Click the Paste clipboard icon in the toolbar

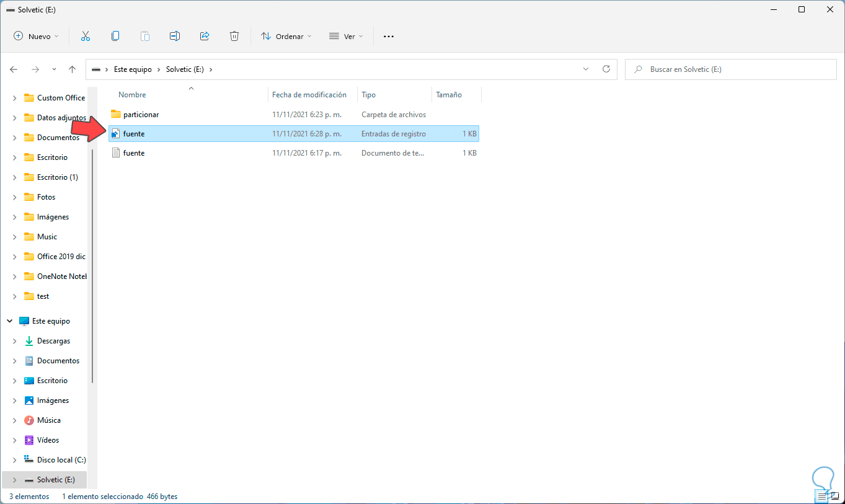pyautogui.click(x=145, y=37)
